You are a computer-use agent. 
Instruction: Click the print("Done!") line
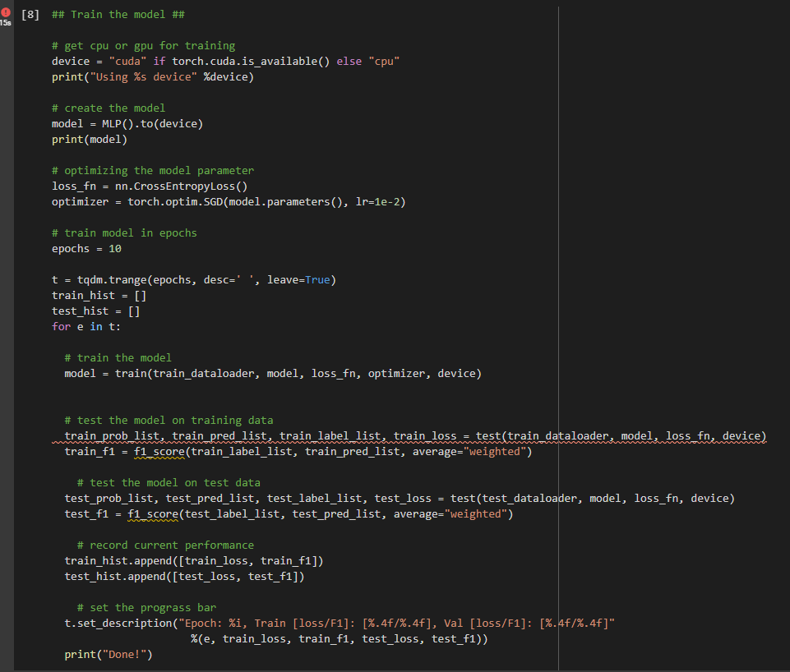[x=109, y=655]
